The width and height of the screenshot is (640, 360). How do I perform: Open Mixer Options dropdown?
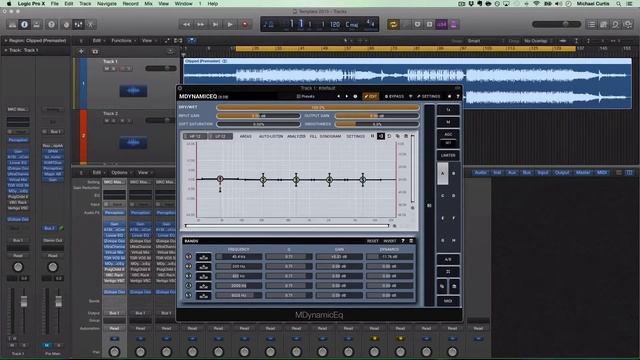121,173
